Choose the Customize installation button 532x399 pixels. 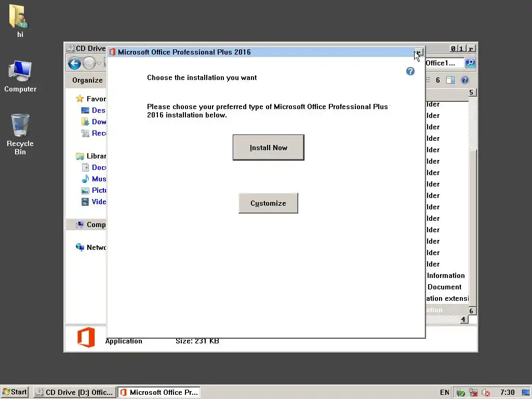(268, 203)
